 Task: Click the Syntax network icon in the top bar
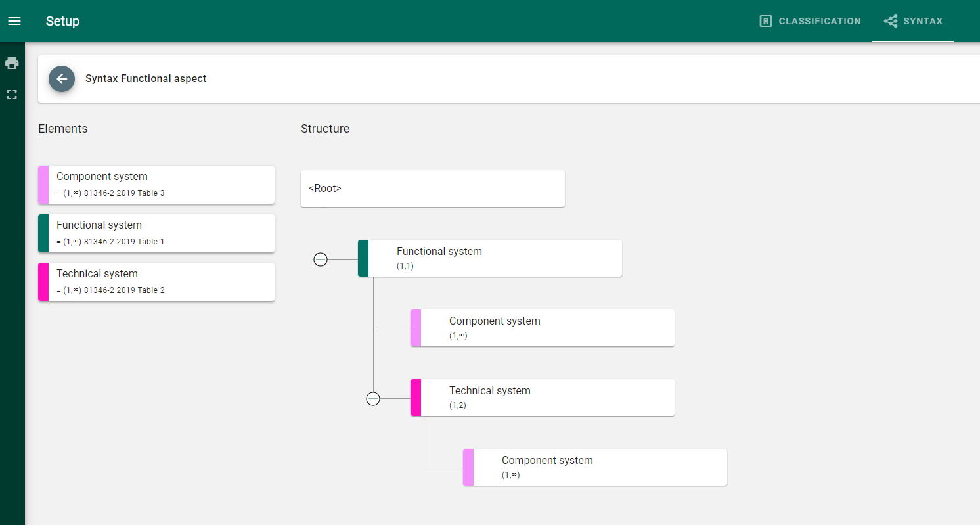(891, 20)
